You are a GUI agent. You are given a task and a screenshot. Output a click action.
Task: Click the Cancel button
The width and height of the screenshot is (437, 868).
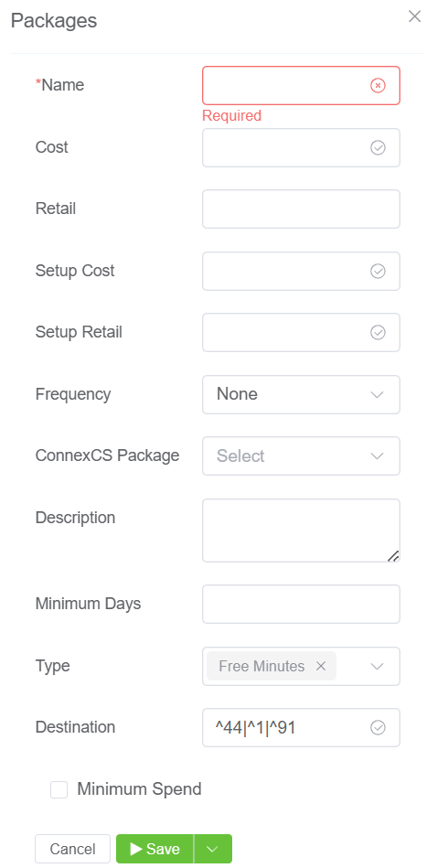(x=72, y=849)
